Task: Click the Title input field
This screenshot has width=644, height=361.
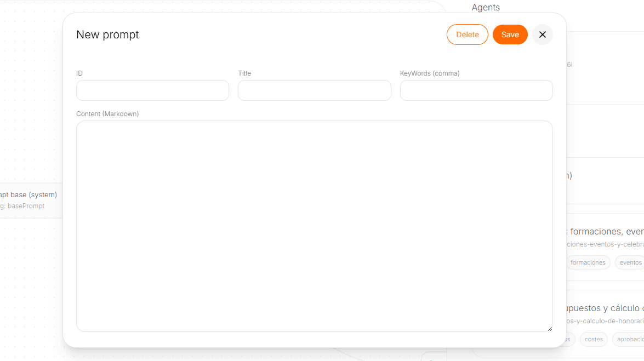Action: pyautogui.click(x=314, y=90)
